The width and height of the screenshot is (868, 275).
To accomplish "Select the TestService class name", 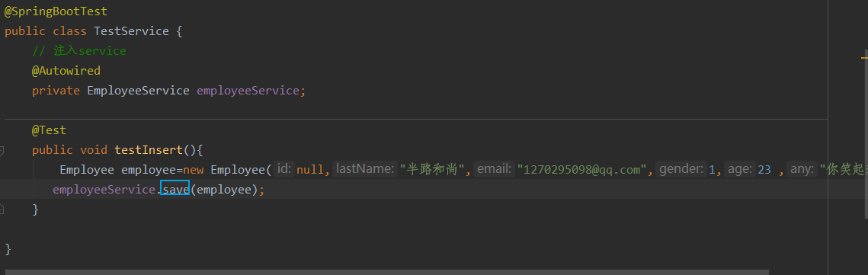I will coord(132,31).
